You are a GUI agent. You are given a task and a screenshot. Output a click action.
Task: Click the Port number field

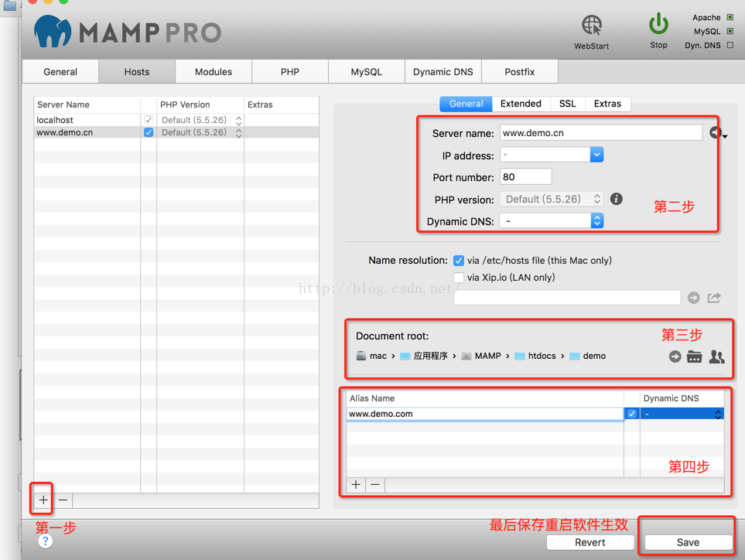click(x=525, y=176)
